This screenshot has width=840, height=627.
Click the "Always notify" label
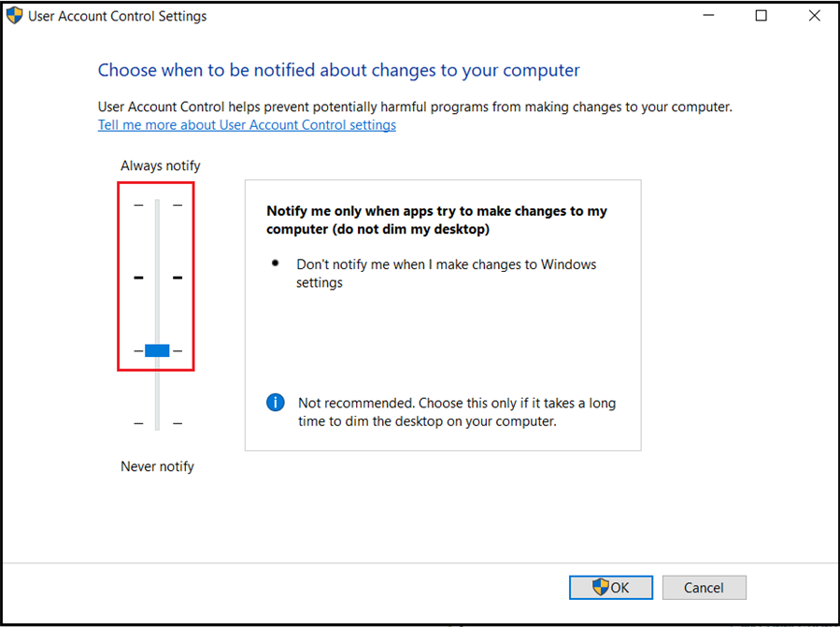tap(160, 165)
